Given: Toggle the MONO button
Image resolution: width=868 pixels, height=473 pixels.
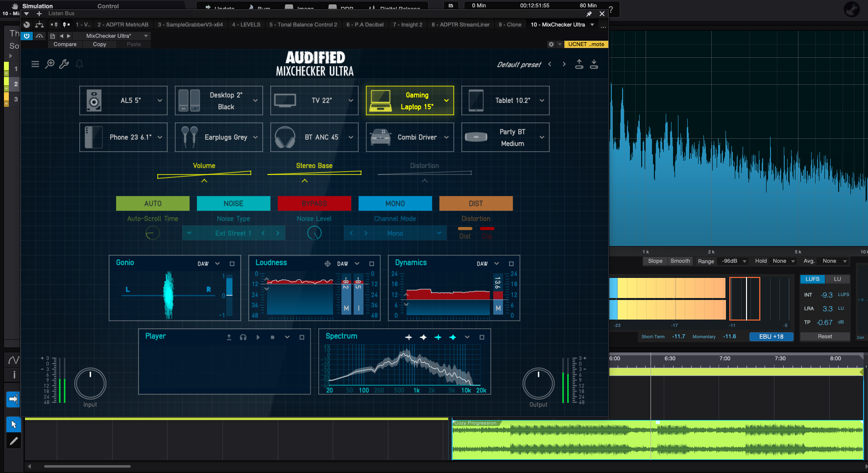Looking at the screenshot, I should point(395,203).
